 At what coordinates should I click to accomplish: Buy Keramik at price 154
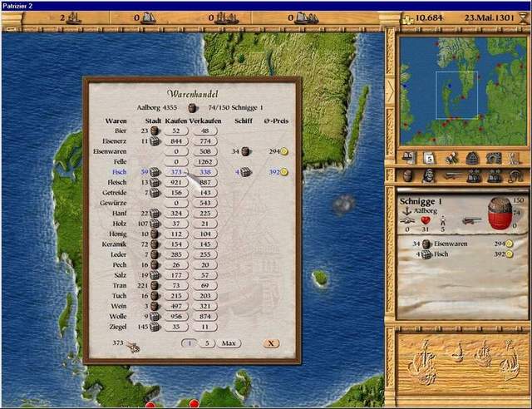click(x=176, y=244)
